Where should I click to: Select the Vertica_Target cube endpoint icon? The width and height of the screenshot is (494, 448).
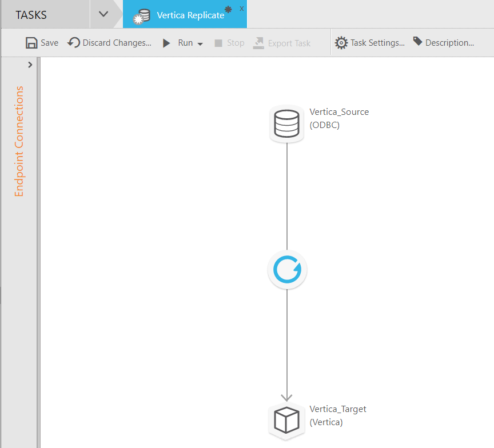(286, 421)
